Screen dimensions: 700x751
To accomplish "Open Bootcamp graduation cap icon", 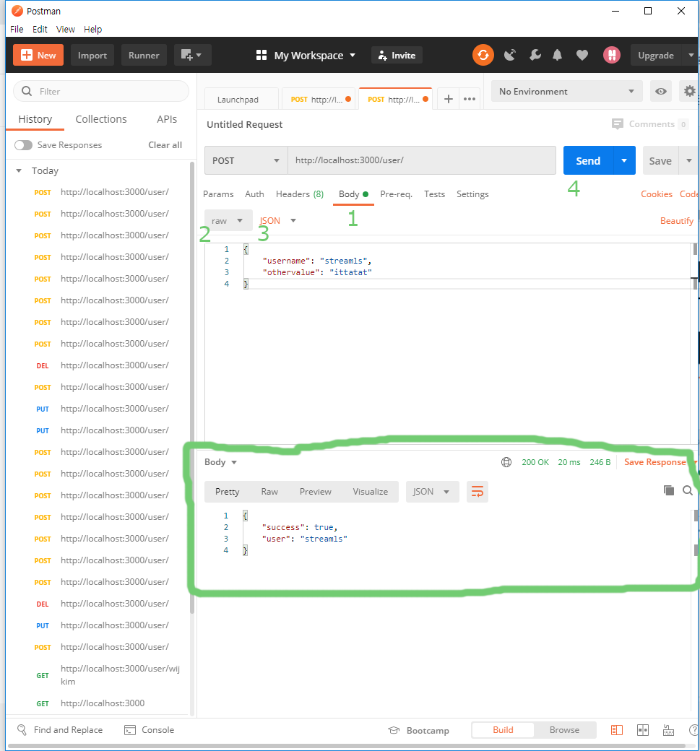I will (394, 730).
